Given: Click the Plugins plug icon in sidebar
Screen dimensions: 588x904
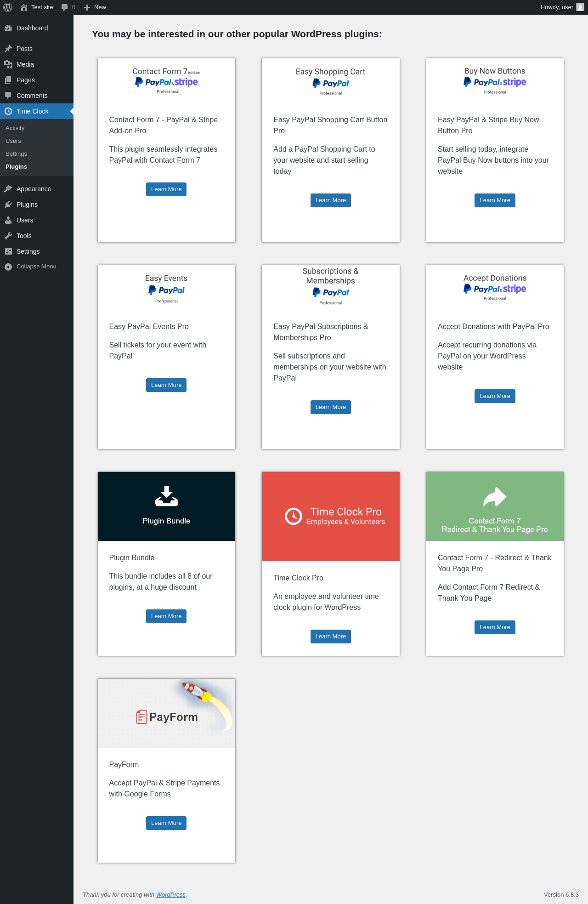Looking at the screenshot, I should (x=8, y=205).
